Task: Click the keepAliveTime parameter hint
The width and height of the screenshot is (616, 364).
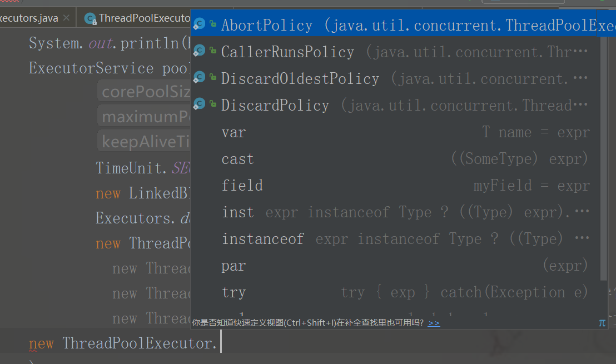Action: click(145, 141)
